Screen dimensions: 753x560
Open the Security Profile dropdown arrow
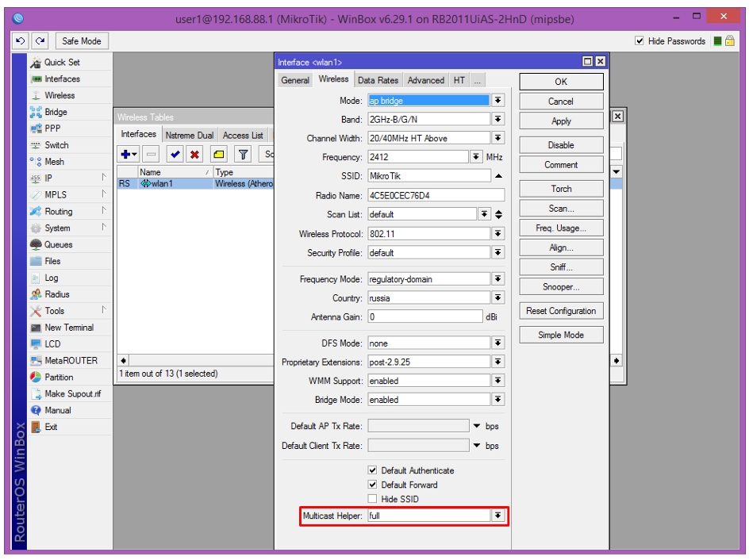coord(498,252)
